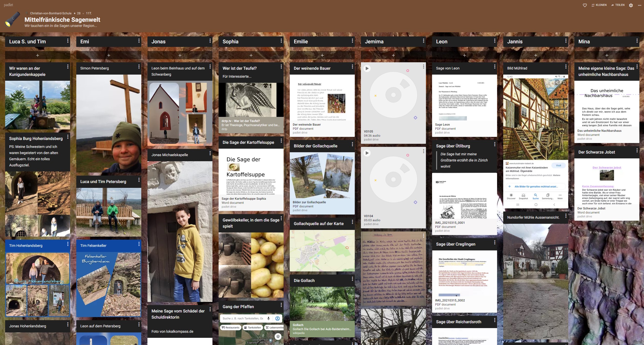Image resolution: width=644 pixels, height=345 pixels.
Task: Click the microphone icon in map search bar
Action: click(269, 318)
